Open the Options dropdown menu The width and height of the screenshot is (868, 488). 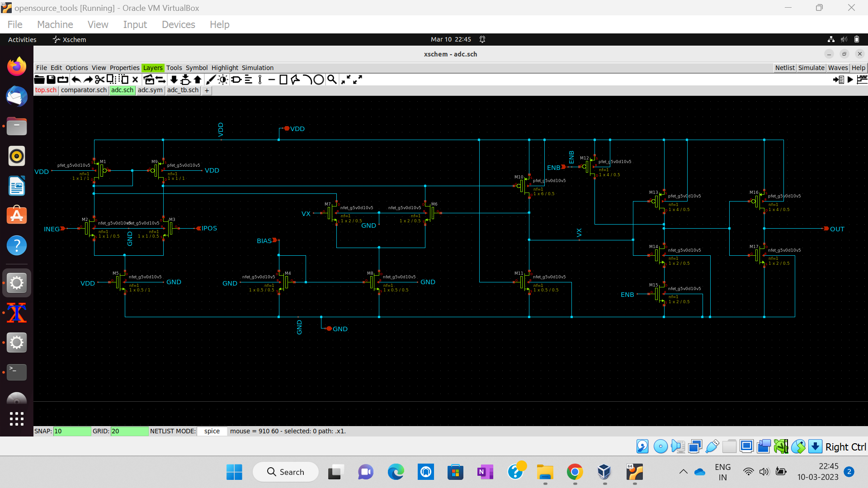click(x=76, y=68)
